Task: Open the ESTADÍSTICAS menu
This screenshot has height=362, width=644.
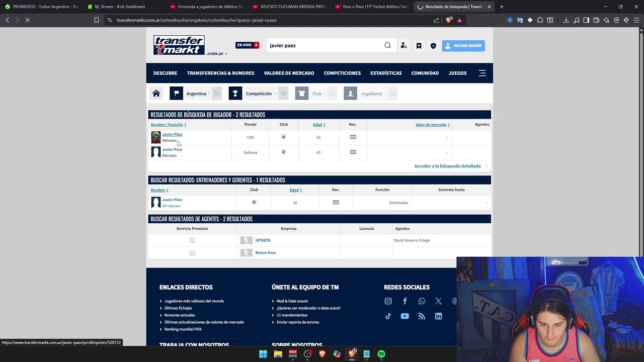Action: (386, 73)
